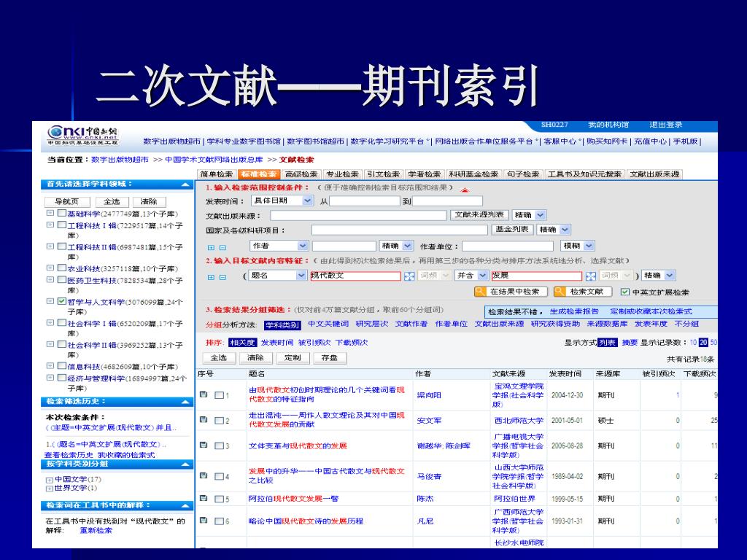Collapse 按学科类别分组 panel arrow

pyautogui.click(x=185, y=464)
